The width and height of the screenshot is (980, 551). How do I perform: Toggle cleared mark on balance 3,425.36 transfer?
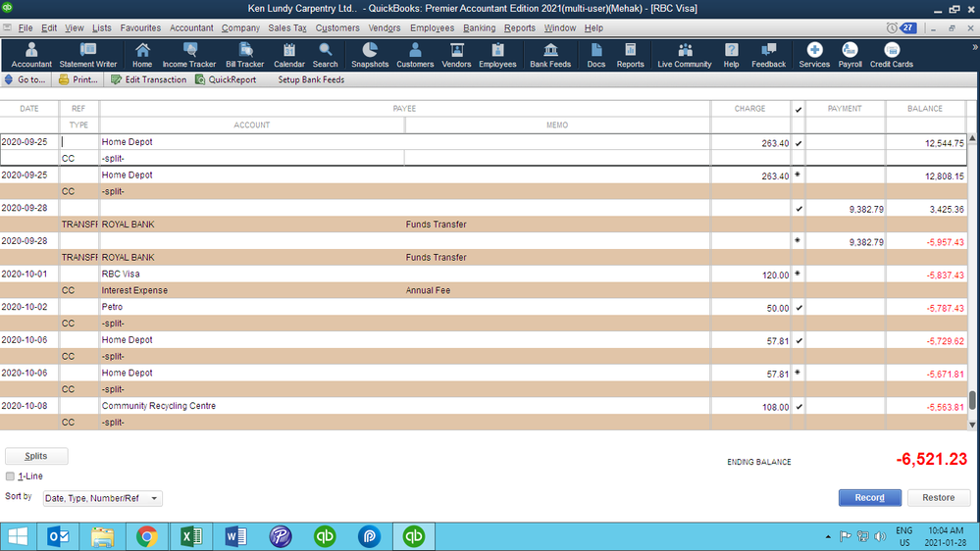pos(799,209)
